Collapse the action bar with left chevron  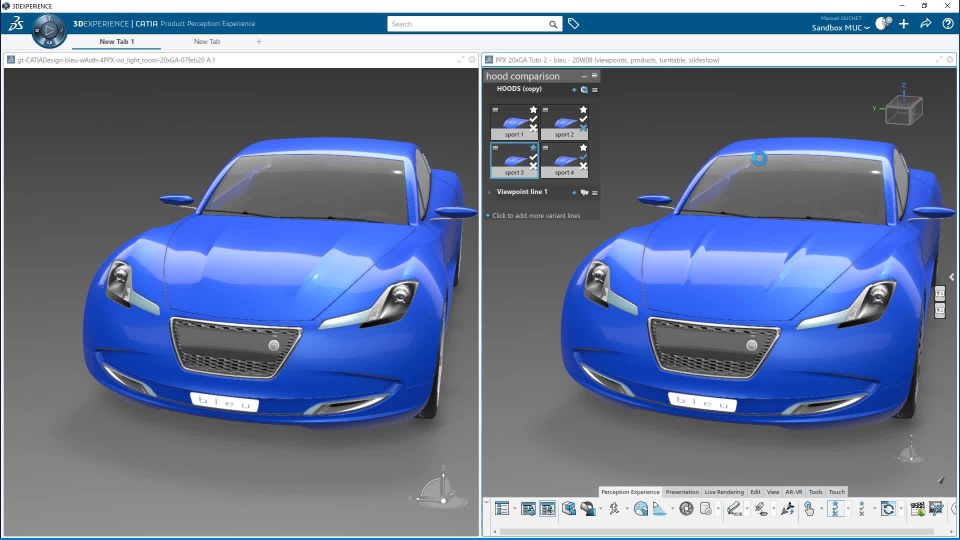click(x=487, y=503)
